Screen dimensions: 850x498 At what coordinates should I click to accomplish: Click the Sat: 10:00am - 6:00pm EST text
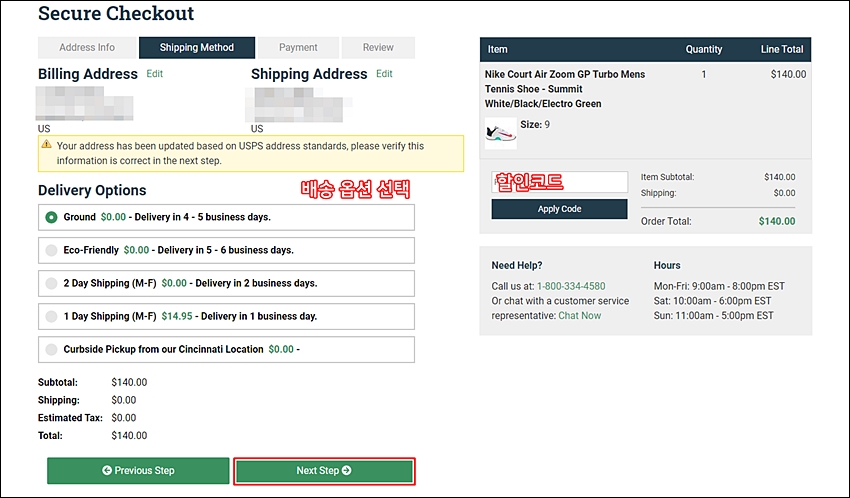pos(712,301)
